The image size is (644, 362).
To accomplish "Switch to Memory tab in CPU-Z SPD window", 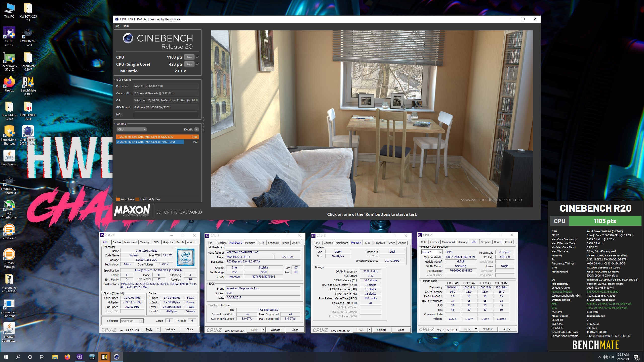I will 462,242.
